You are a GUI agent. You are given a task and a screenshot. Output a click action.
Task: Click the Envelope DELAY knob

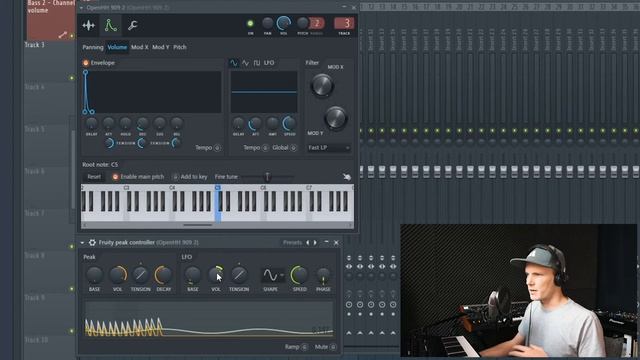pyautogui.click(x=91, y=123)
